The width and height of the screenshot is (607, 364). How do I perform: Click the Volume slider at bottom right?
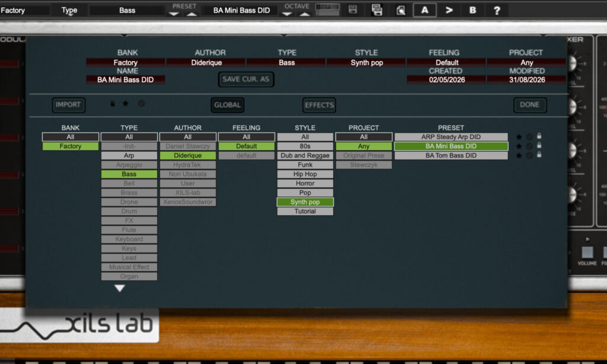click(x=587, y=252)
